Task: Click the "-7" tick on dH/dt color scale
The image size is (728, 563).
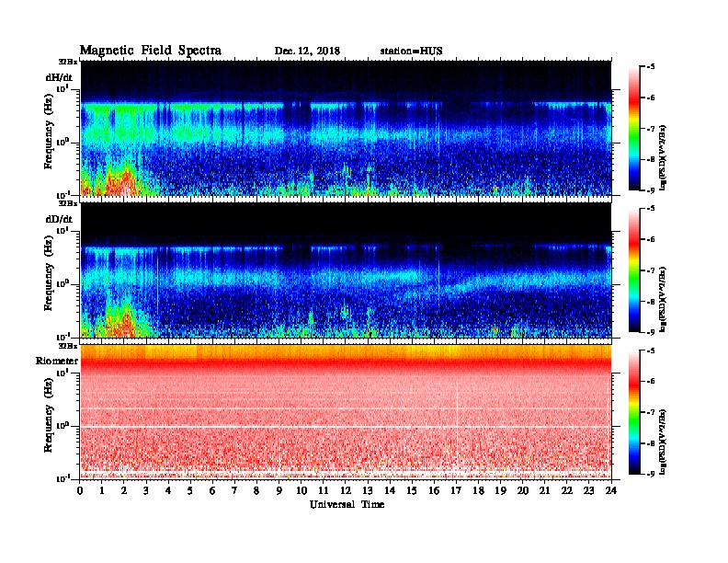Action: point(650,128)
